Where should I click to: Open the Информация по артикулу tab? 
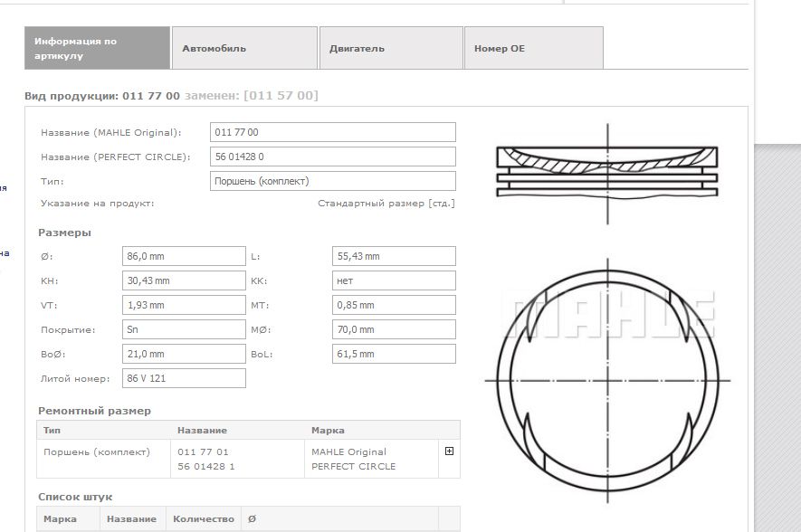(97, 48)
